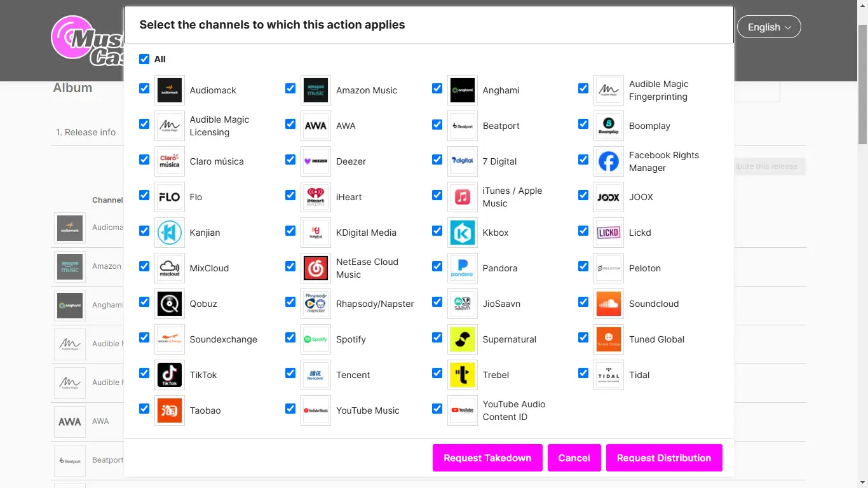Click the Spotify logo icon

tap(316, 339)
